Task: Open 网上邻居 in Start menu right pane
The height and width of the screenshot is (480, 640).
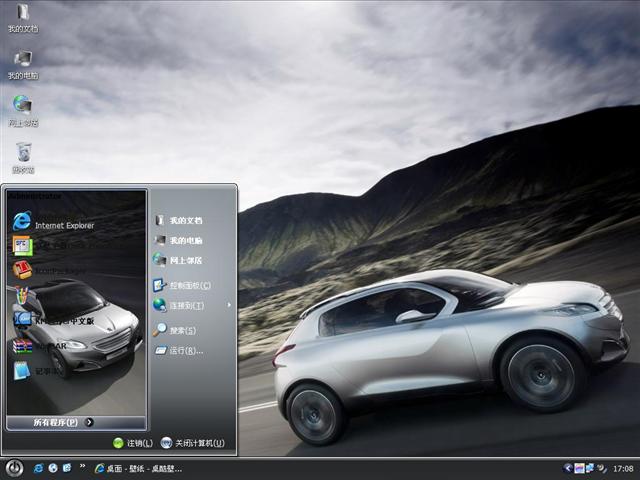Action: click(x=178, y=260)
